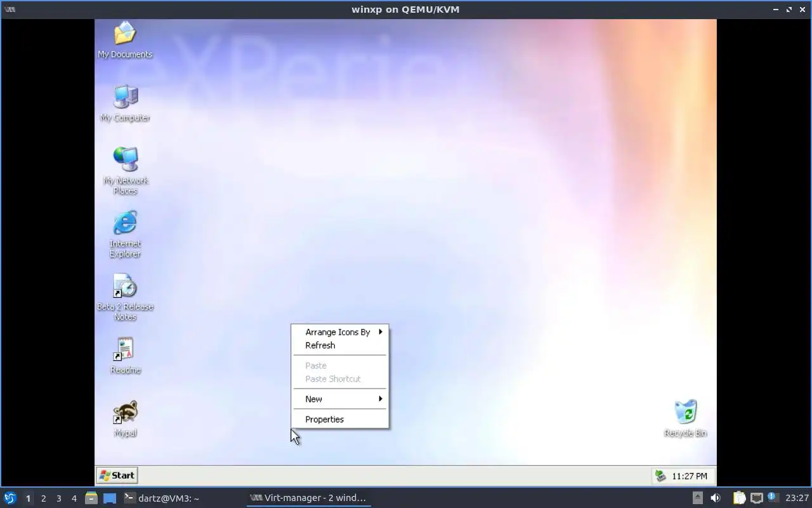This screenshot has width=812, height=508.
Task: Open the removable media eject tray icon
Action: point(697,498)
